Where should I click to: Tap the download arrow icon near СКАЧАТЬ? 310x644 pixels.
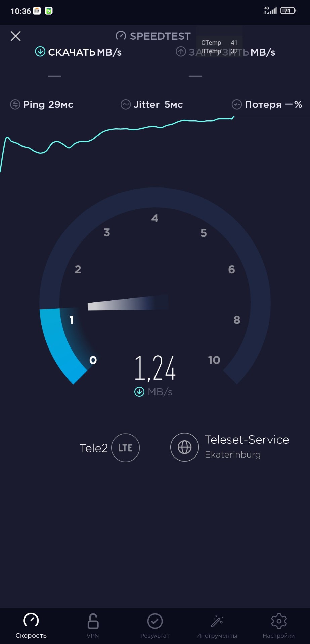(40, 52)
